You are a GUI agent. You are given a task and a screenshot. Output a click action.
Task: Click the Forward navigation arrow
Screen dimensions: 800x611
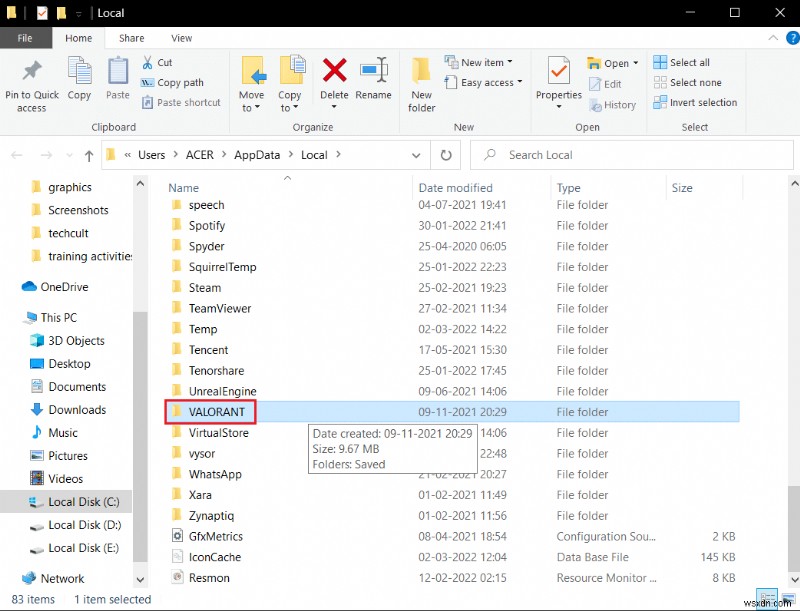(46, 155)
